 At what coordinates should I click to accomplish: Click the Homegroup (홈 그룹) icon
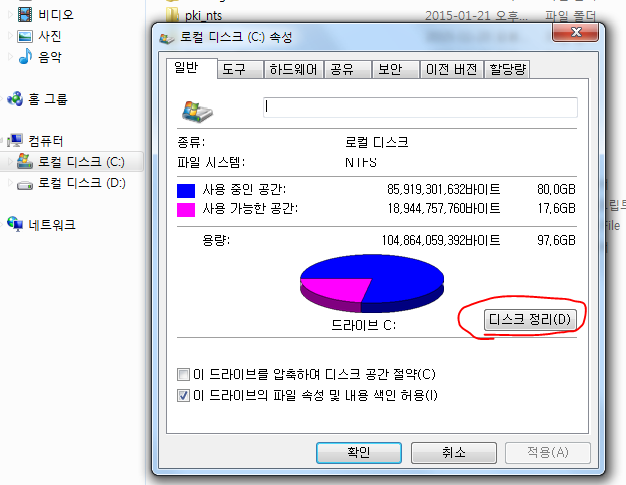coord(15,99)
